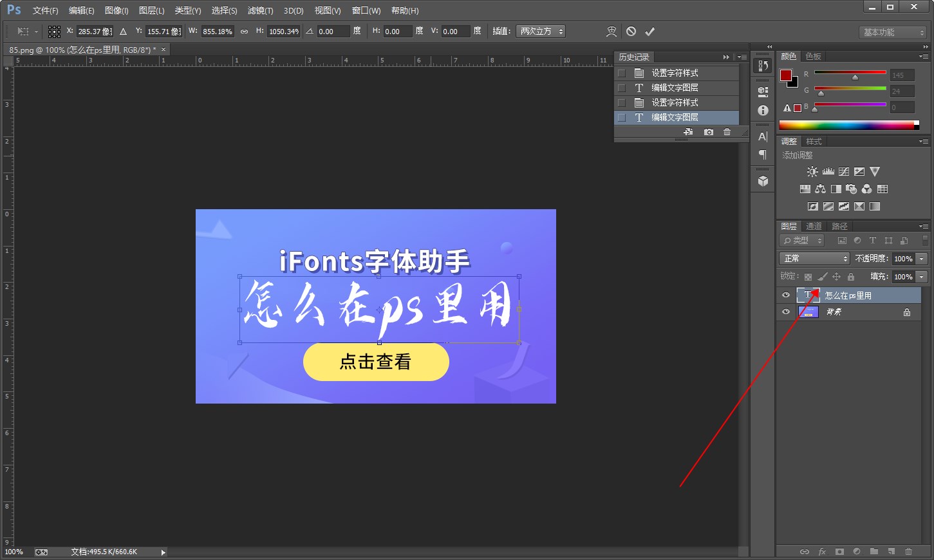Toggle lock image pixels brush icon
The width and height of the screenshot is (934, 560).
[x=823, y=277]
